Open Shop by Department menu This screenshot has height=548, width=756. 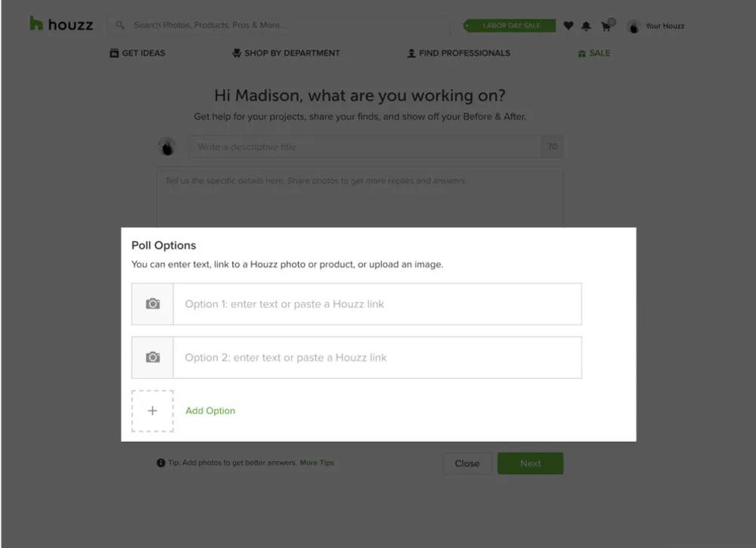[x=286, y=53]
